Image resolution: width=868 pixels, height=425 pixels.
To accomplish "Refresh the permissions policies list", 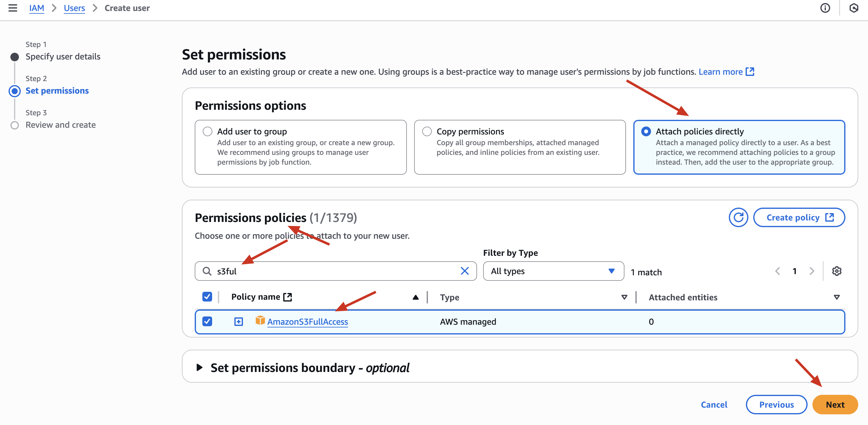I will coord(738,217).
